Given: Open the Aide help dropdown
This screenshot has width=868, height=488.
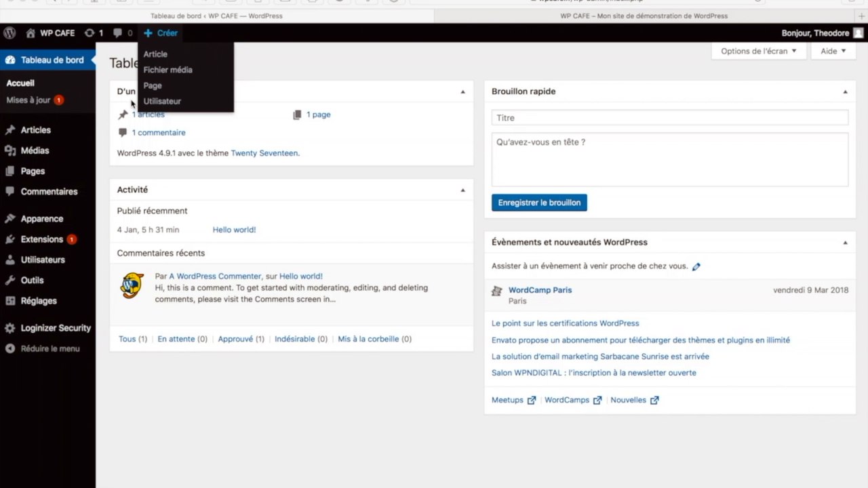Looking at the screenshot, I should click(x=833, y=51).
